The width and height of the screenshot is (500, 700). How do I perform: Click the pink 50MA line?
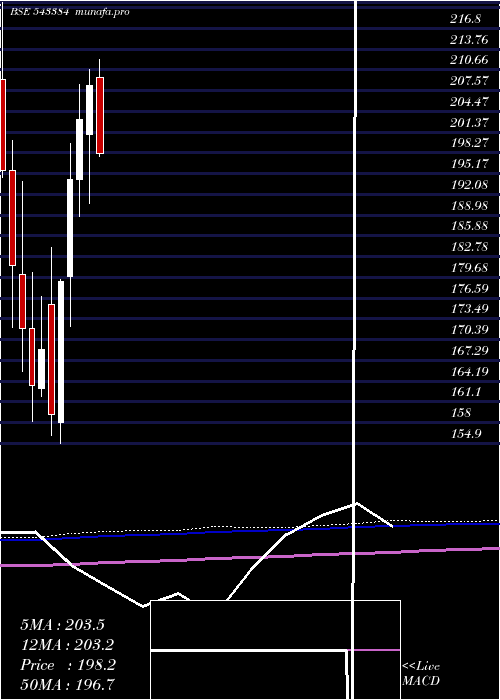[250, 557]
